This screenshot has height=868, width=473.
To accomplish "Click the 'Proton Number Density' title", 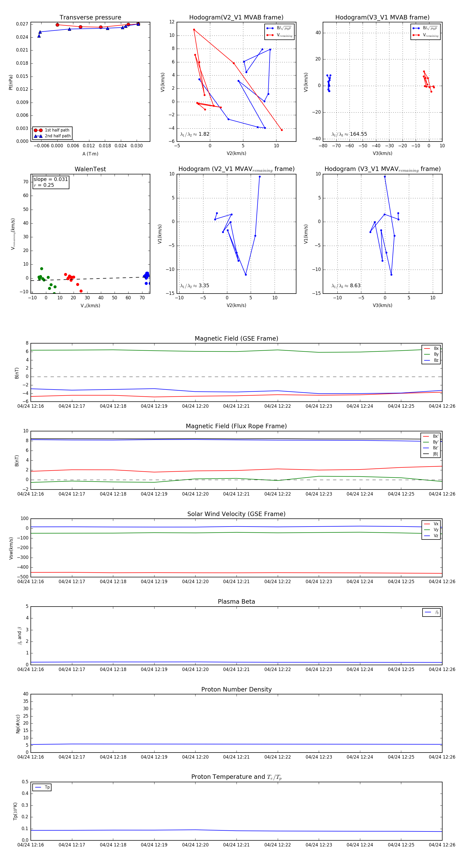I will pyautogui.click(x=236, y=689).
